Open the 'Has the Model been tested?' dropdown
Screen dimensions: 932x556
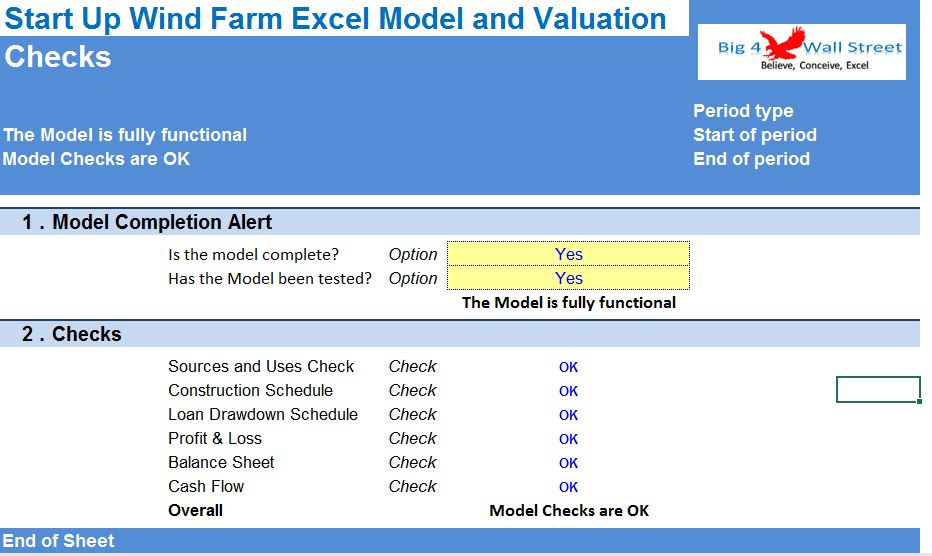coord(568,278)
